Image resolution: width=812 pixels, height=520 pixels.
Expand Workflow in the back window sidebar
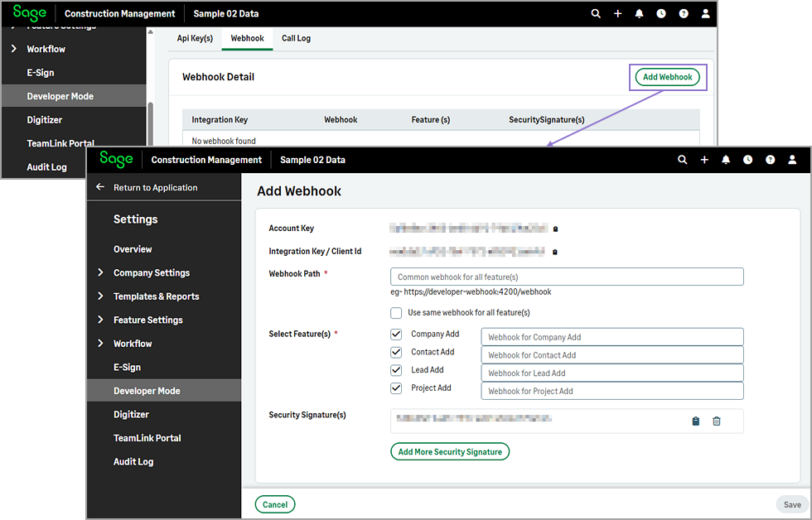tap(14, 49)
